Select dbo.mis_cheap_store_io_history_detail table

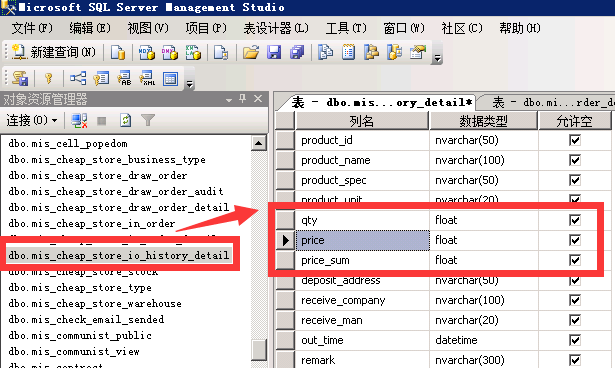(x=119, y=255)
